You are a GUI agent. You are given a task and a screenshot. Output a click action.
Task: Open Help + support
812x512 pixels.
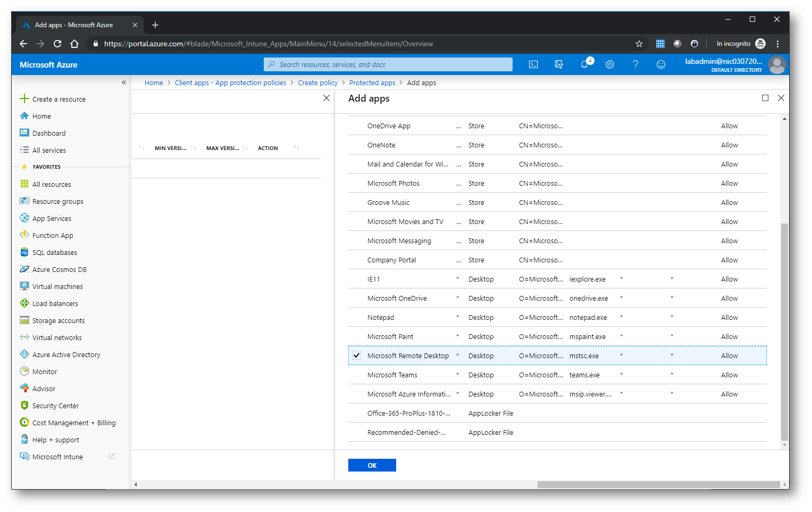pyautogui.click(x=55, y=440)
